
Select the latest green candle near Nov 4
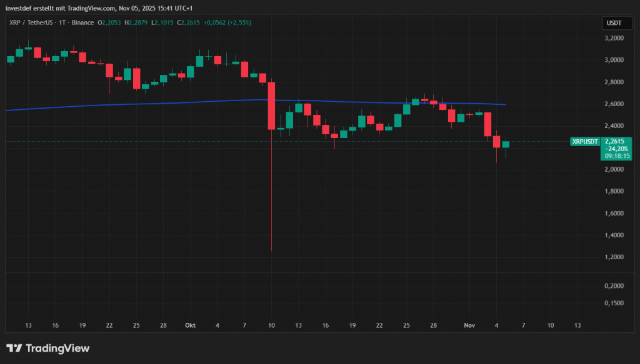505,145
